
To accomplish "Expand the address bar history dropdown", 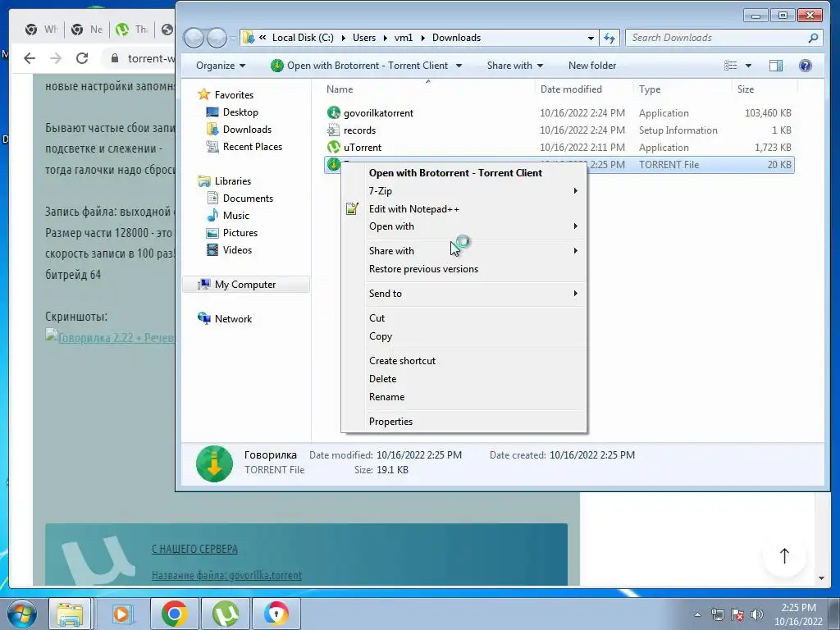I will 591,38.
